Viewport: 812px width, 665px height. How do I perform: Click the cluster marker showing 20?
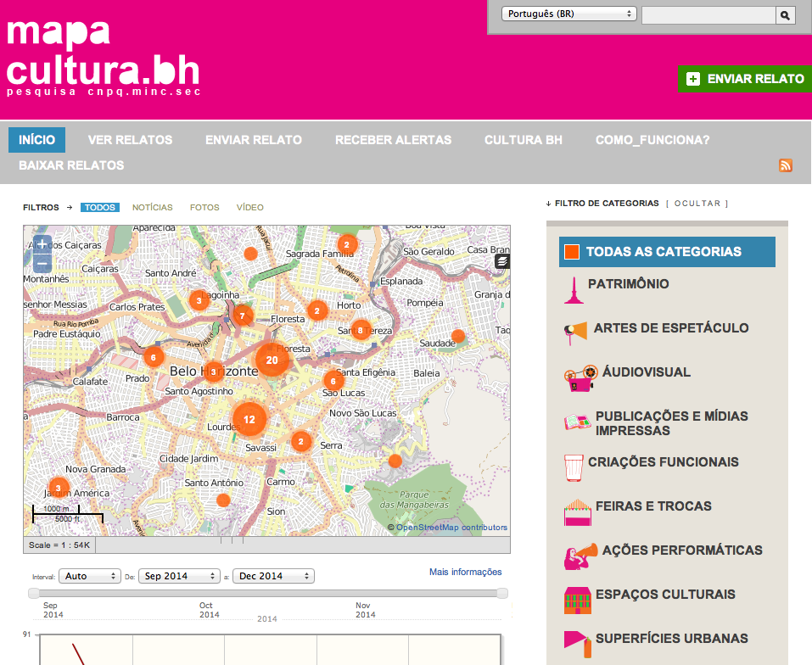click(x=272, y=360)
